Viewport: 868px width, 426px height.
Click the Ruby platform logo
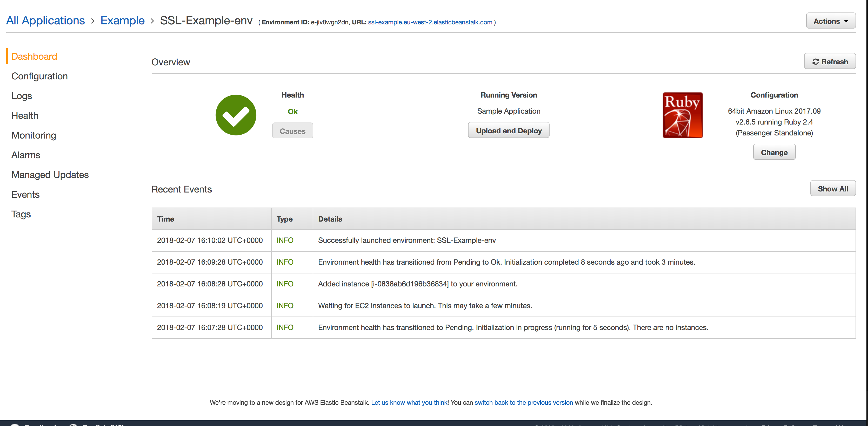pos(683,115)
